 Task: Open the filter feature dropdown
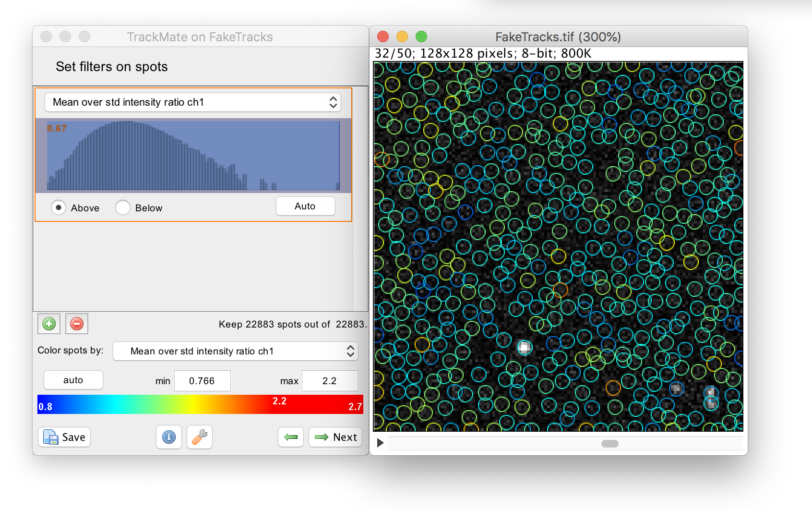tap(193, 102)
